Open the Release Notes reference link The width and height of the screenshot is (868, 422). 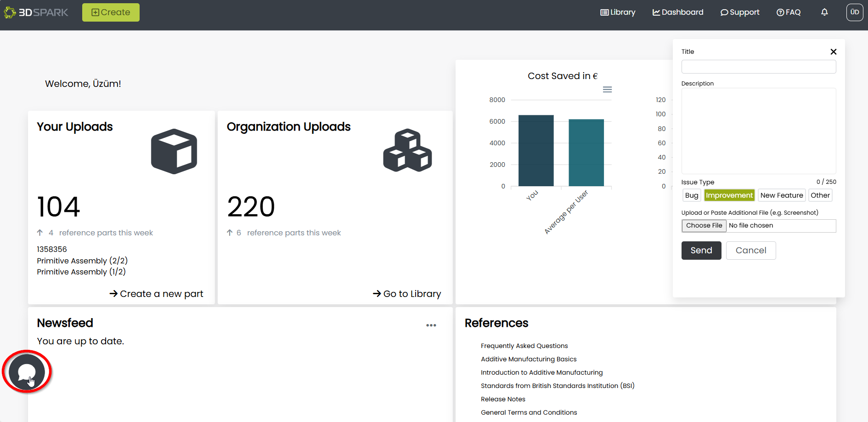coord(503,399)
